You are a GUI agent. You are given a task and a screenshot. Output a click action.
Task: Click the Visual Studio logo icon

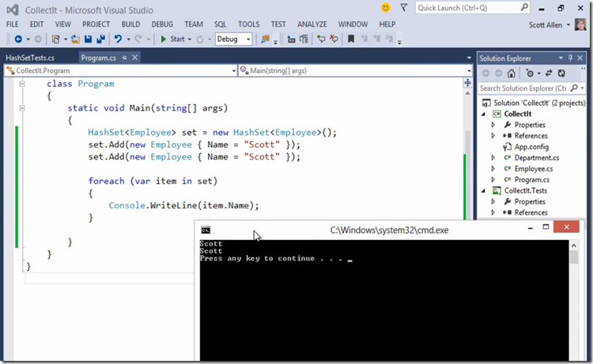pyautogui.click(x=13, y=9)
